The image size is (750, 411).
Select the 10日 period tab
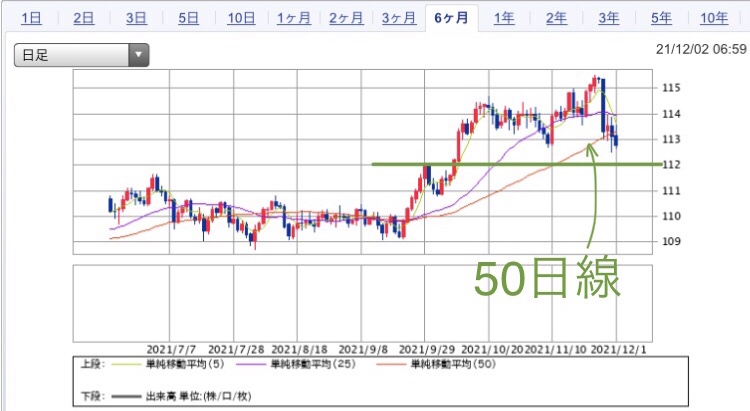point(241,19)
